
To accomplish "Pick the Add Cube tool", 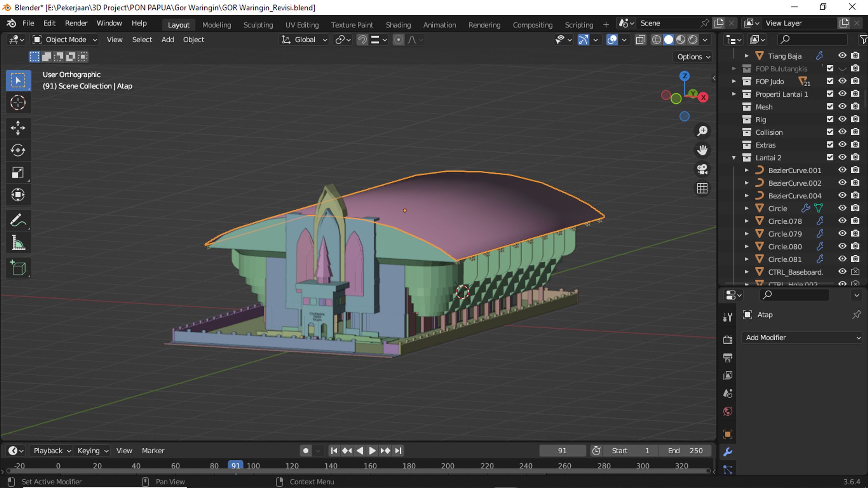I will point(18,268).
